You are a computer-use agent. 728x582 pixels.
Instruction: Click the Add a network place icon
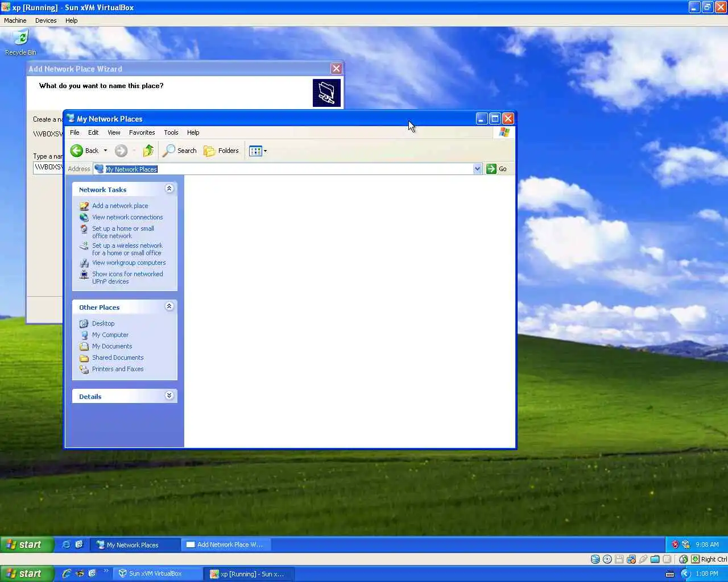[84, 206]
